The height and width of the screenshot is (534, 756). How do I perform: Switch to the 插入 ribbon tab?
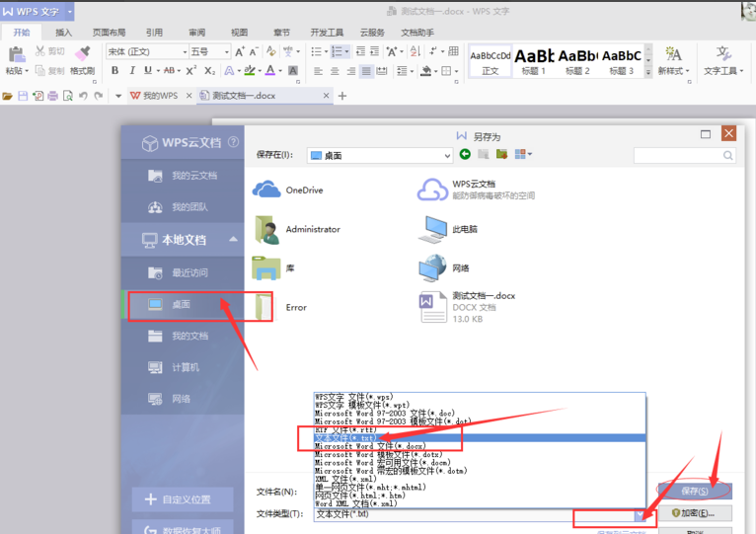tap(64, 33)
